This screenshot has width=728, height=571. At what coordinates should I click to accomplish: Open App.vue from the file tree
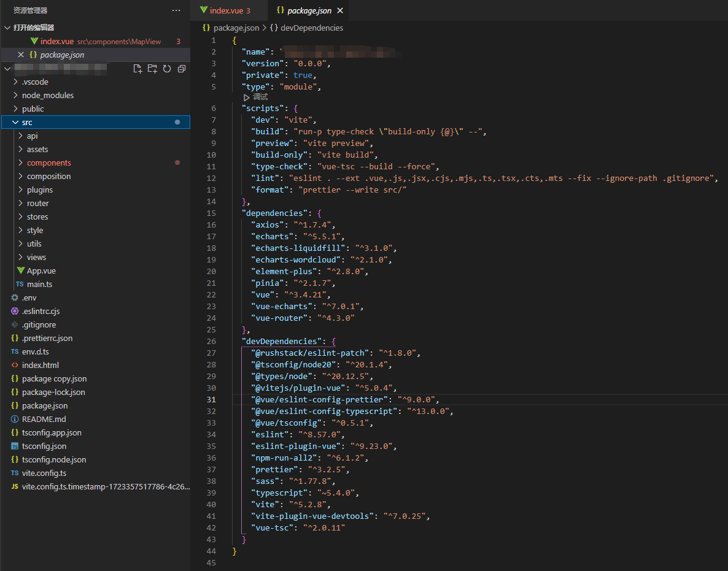click(x=41, y=270)
